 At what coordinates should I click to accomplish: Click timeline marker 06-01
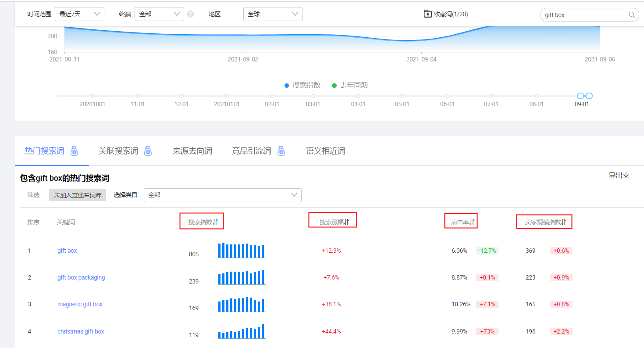click(447, 96)
